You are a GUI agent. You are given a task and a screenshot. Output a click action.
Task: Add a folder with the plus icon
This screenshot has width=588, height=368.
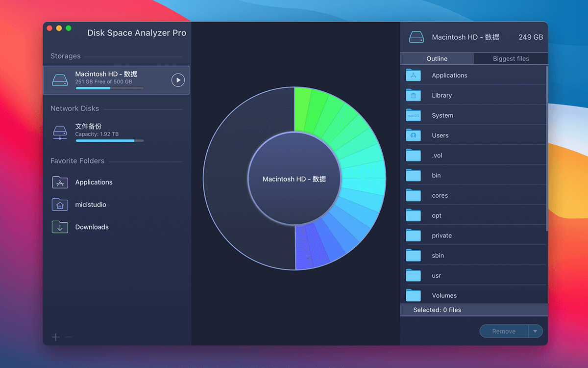(56, 337)
